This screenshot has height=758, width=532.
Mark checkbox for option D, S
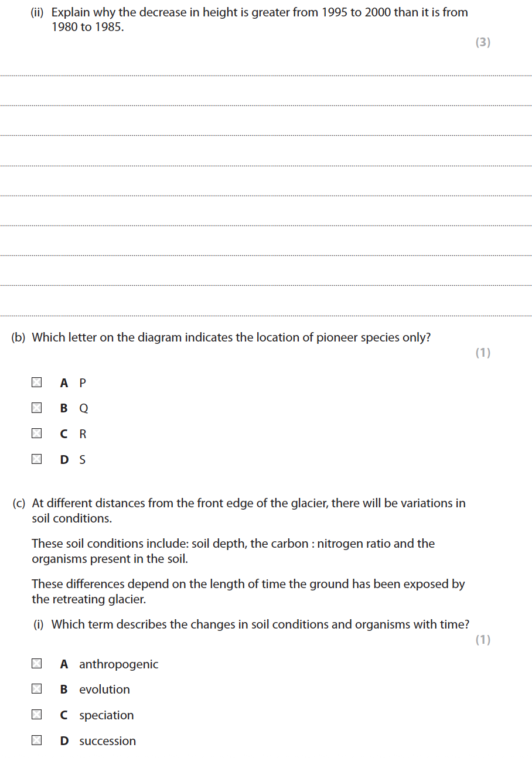[37, 459]
